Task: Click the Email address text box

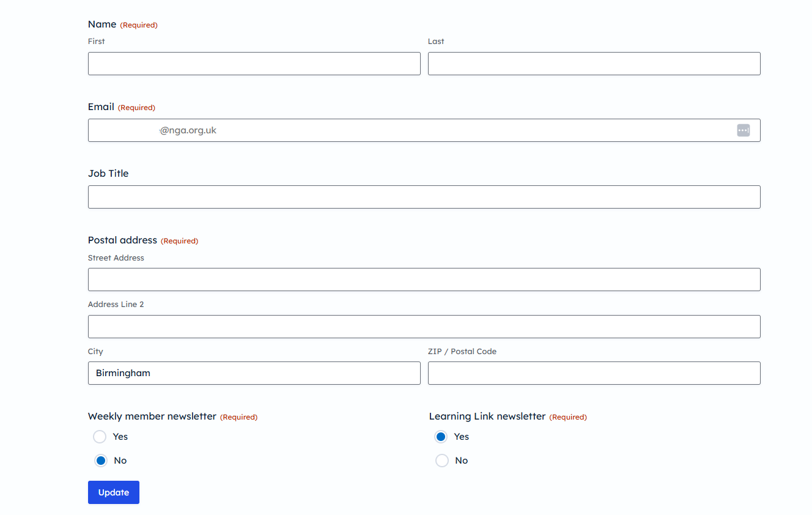Action: pos(410,130)
